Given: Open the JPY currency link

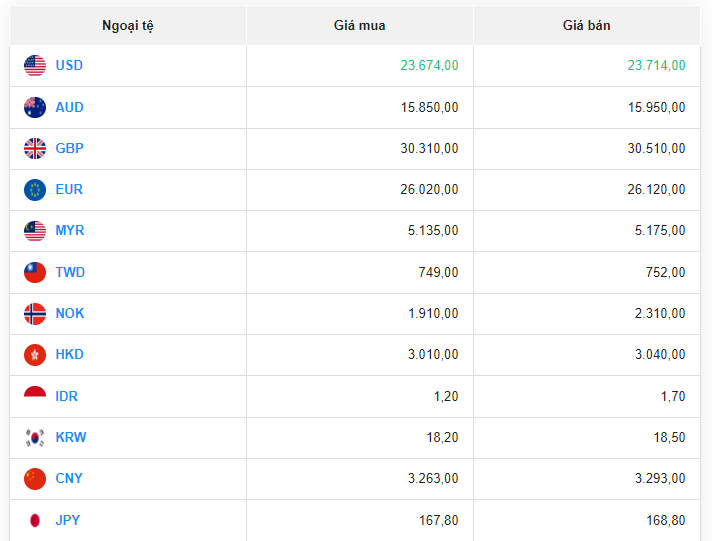Looking at the screenshot, I should [68, 520].
